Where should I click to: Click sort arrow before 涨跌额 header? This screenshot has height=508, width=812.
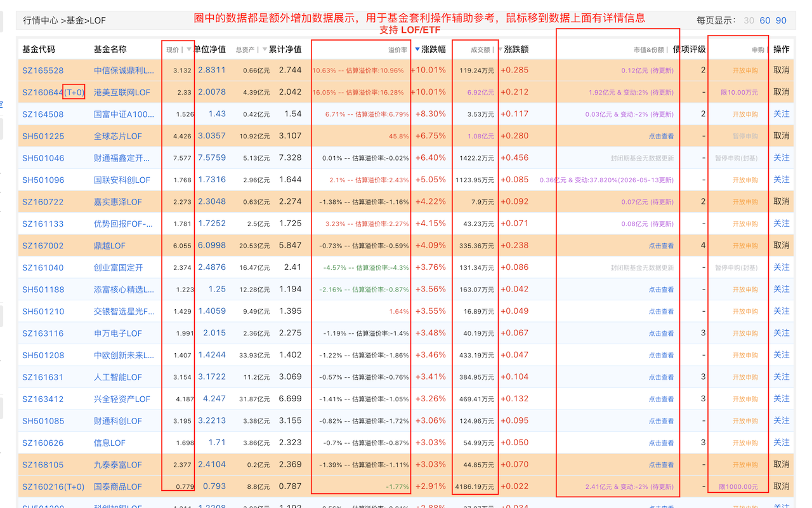tap(500, 49)
